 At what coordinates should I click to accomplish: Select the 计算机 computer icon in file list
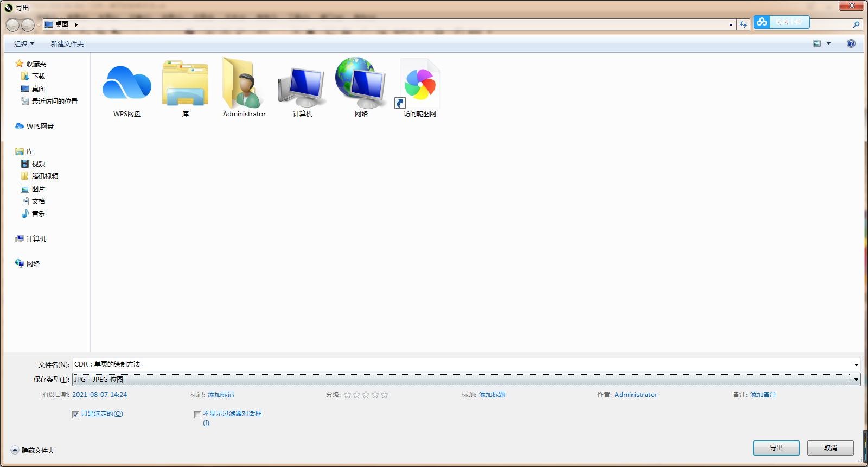point(302,84)
